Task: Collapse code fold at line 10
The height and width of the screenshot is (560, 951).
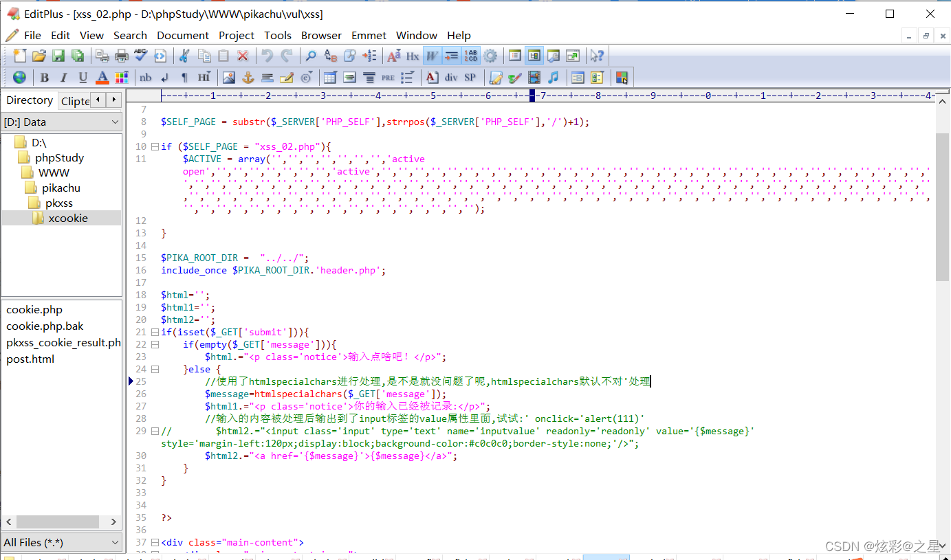Action: [x=155, y=146]
